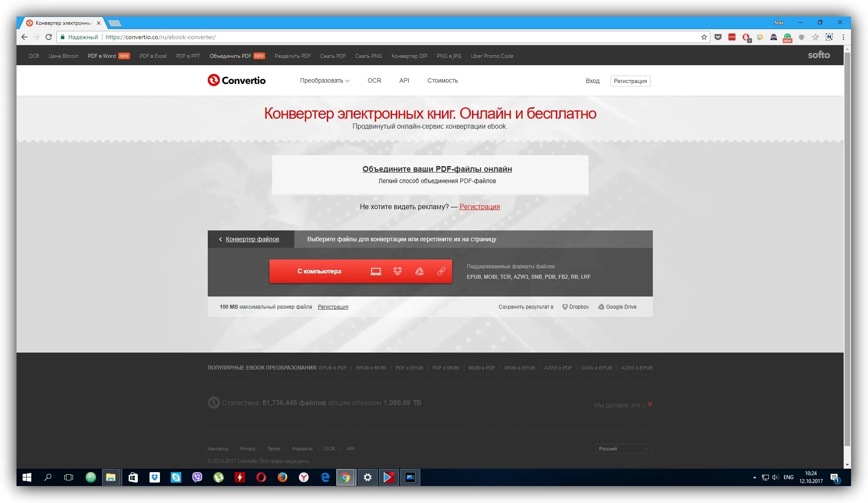Open EPUB в PDF popular conversion
The image size is (868, 503).
coord(333,368)
